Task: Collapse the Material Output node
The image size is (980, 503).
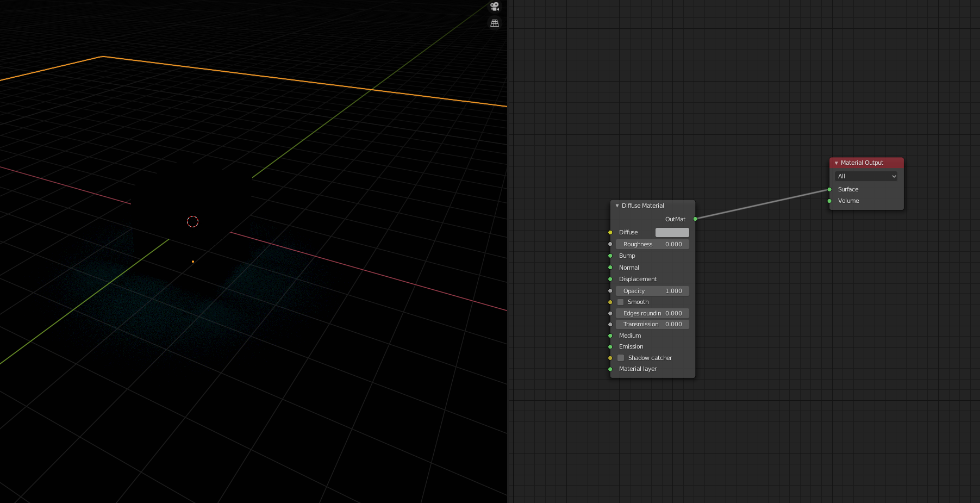Action: (836, 163)
